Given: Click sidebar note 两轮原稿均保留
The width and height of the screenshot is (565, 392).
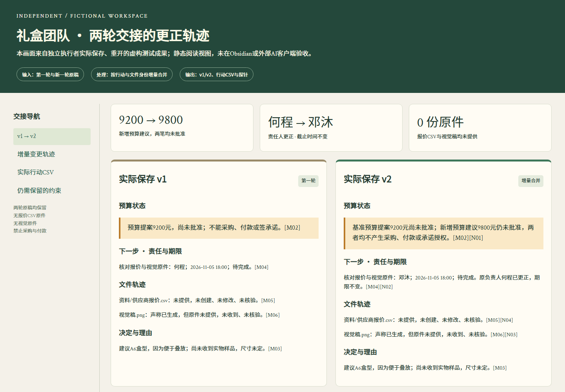Looking at the screenshot, I should point(30,208).
